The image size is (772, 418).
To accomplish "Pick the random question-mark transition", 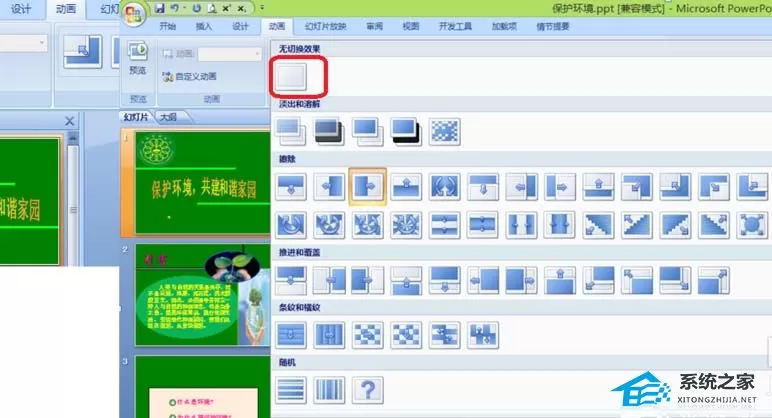I will click(x=368, y=390).
